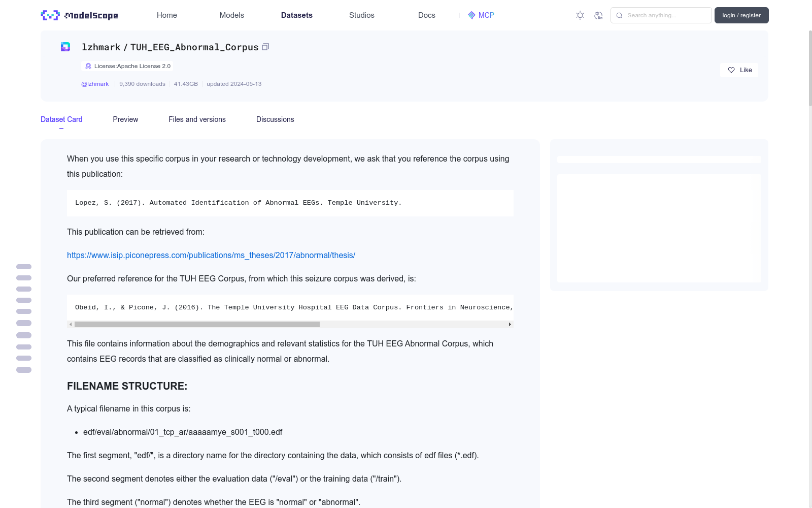
Task: Open the @lzhmark profile link
Action: (95, 84)
